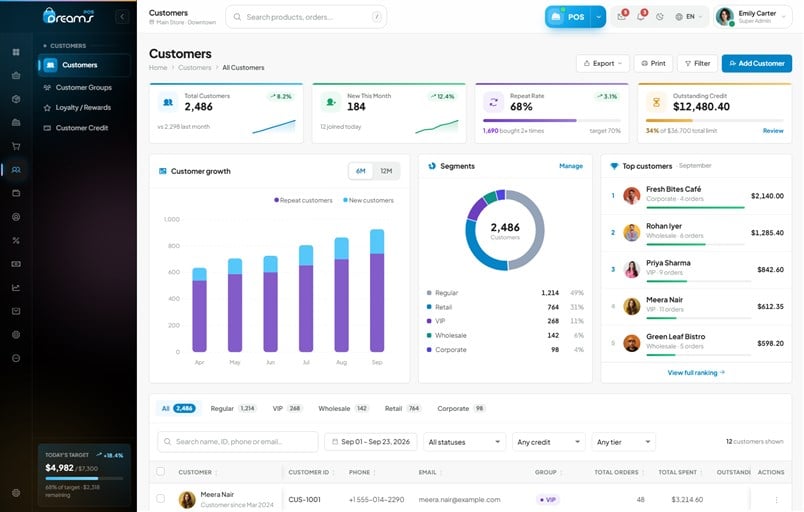Tick the checkbox on the Meera Nair row

point(160,498)
